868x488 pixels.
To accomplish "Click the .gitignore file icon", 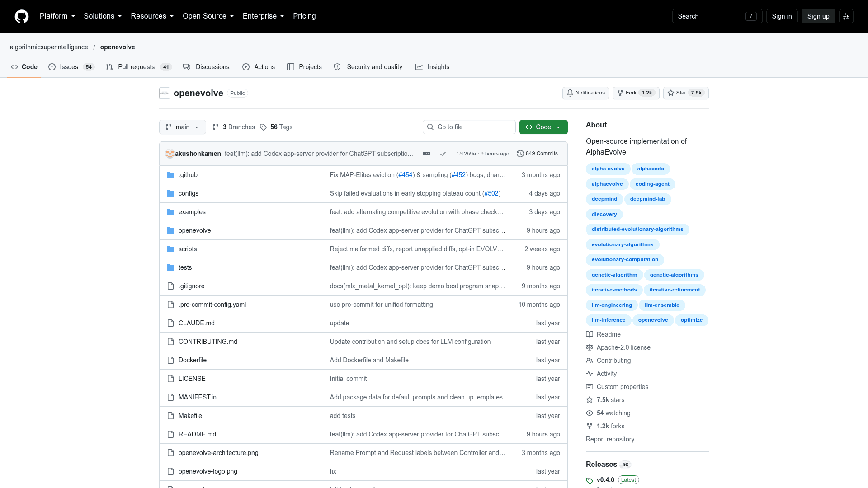I will [170, 286].
